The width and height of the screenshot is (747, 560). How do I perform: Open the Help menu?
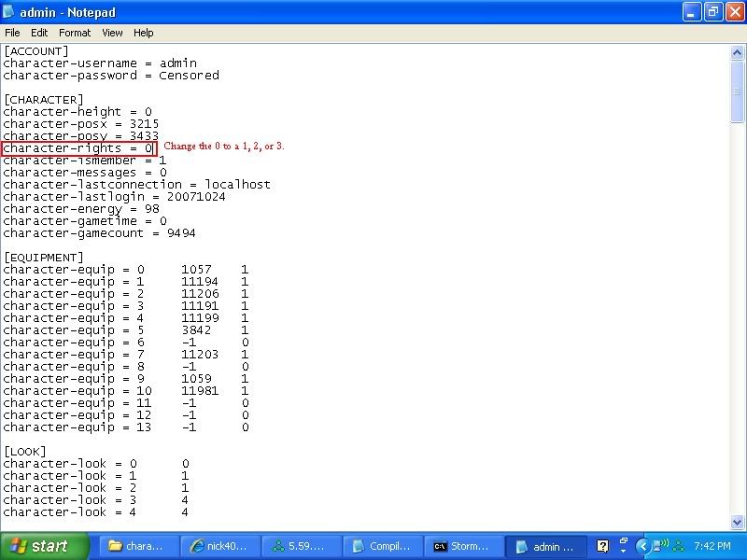click(x=143, y=33)
